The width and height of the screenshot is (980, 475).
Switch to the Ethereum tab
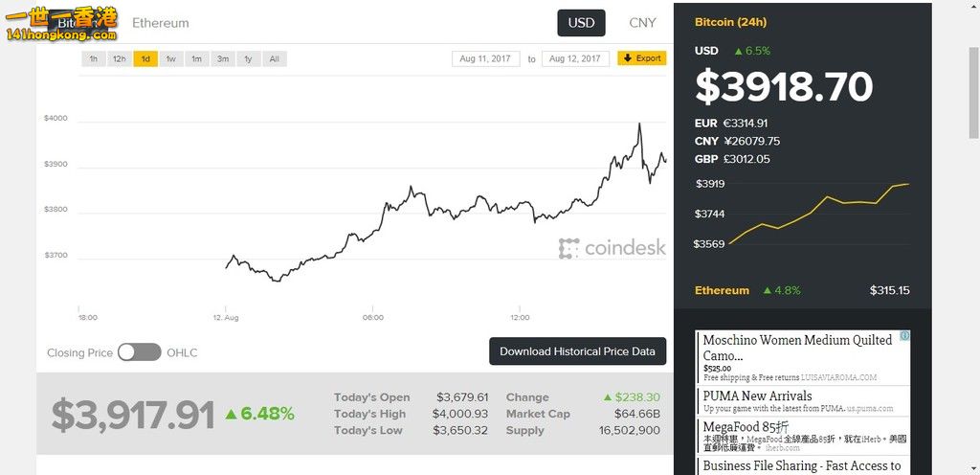pos(161,23)
